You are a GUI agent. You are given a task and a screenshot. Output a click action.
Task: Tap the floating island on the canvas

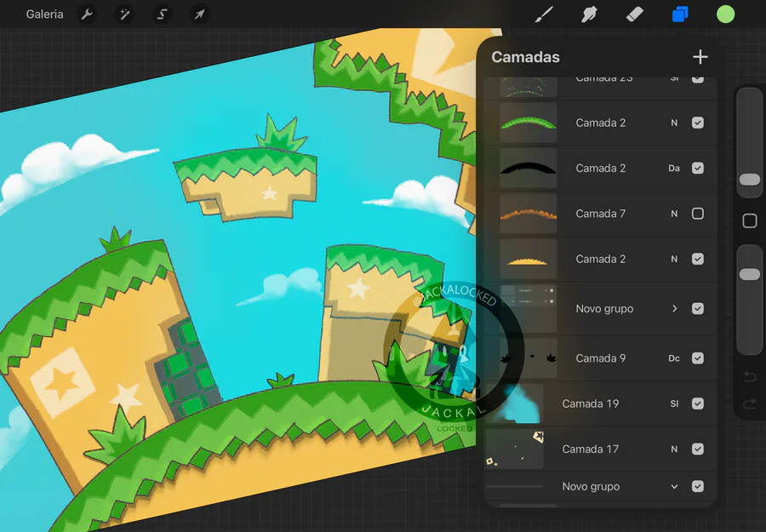(x=247, y=178)
